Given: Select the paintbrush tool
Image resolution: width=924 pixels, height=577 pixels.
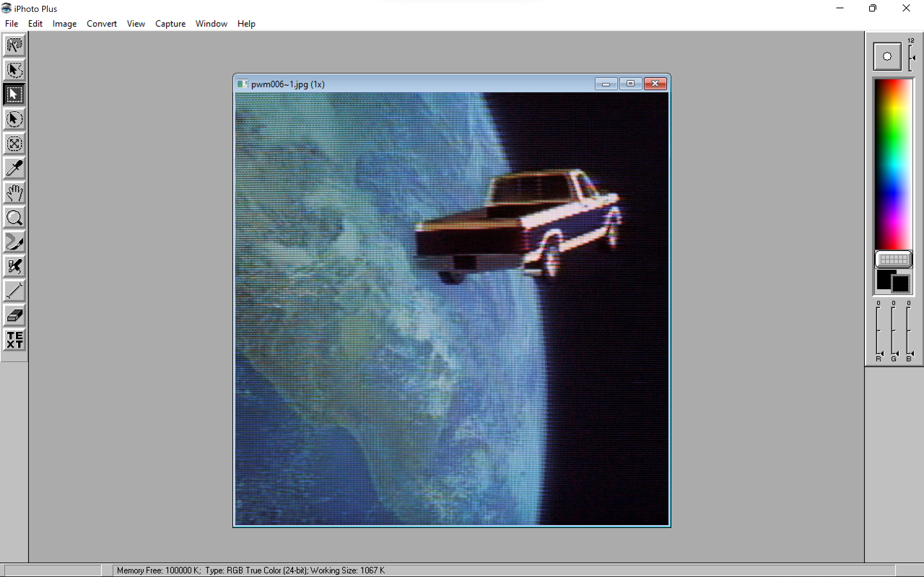Looking at the screenshot, I should (14, 242).
